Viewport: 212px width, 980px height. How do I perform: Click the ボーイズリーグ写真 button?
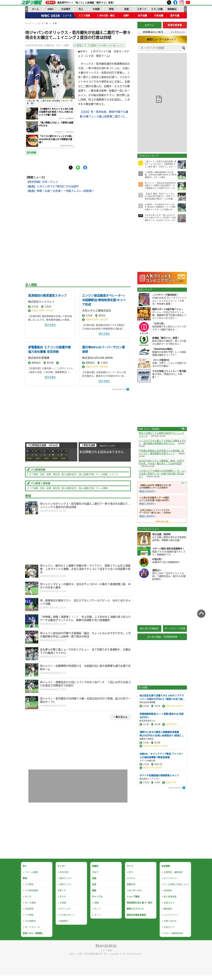[x=175, y=629]
